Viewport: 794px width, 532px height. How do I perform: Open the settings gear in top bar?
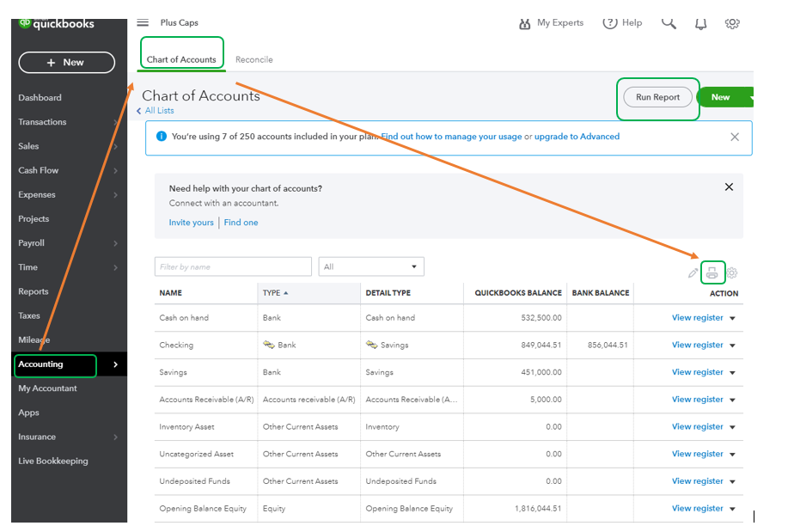coord(732,23)
